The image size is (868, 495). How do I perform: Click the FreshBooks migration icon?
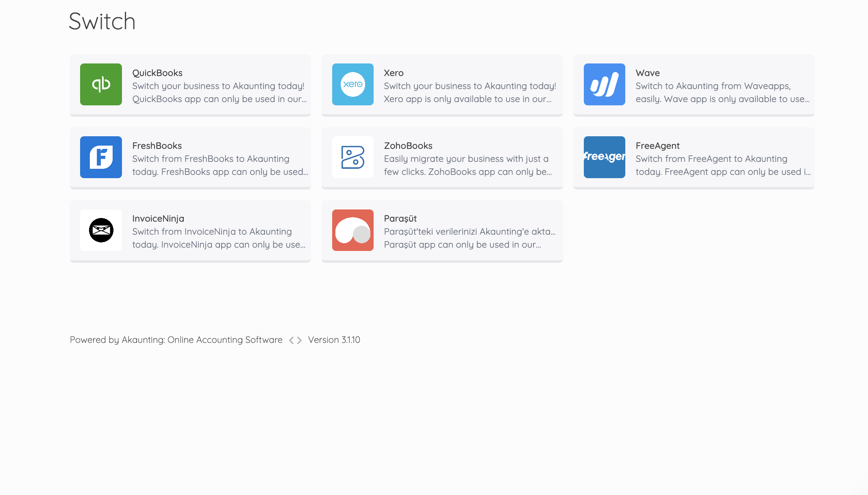coord(101,157)
